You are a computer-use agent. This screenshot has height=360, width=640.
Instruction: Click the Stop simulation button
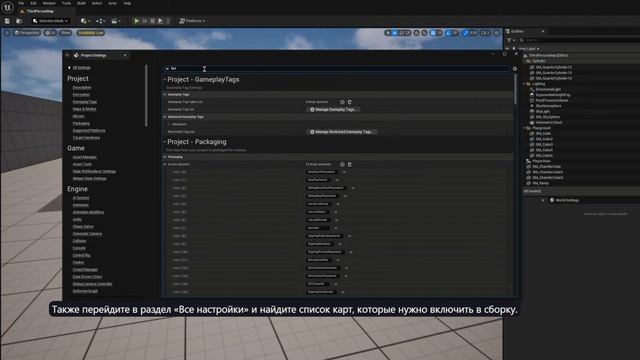coord(153,21)
